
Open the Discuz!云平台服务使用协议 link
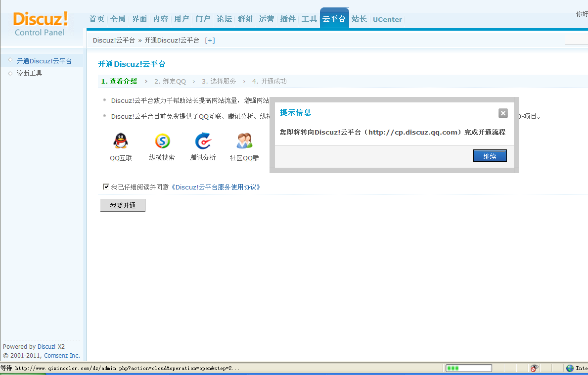216,187
